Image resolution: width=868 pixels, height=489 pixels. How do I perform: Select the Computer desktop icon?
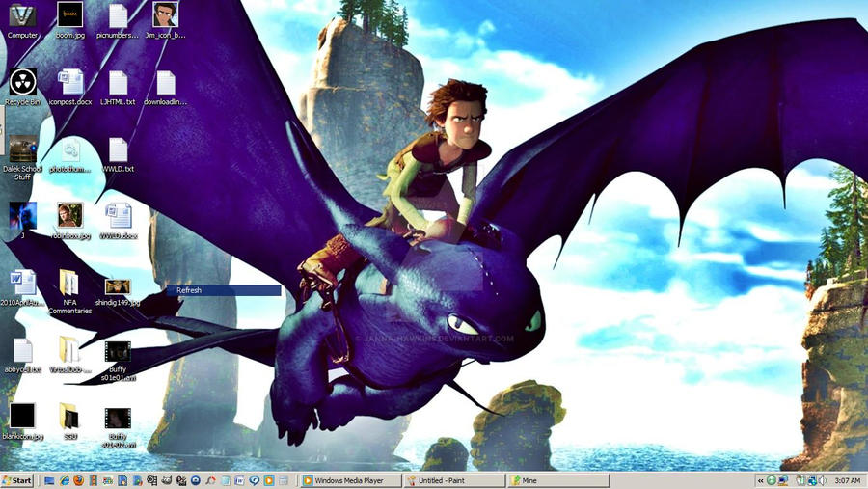(22, 20)
